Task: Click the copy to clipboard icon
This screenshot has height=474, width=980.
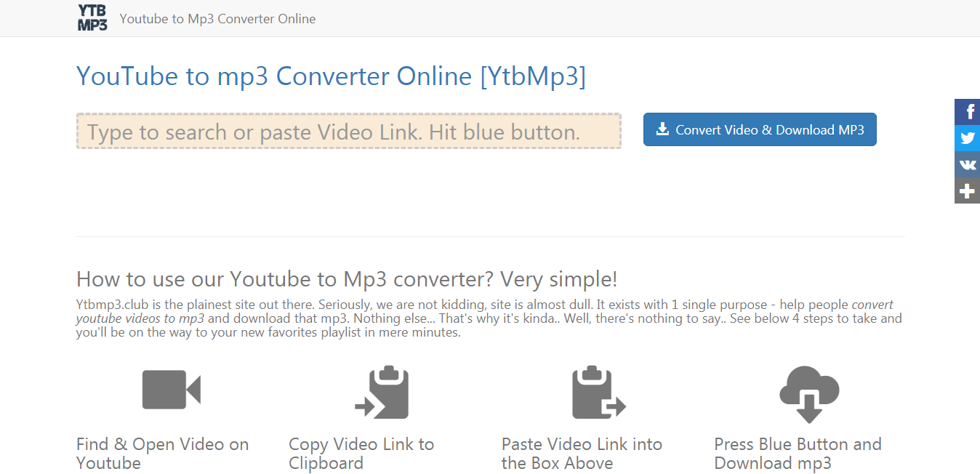Action: (382, 393)
